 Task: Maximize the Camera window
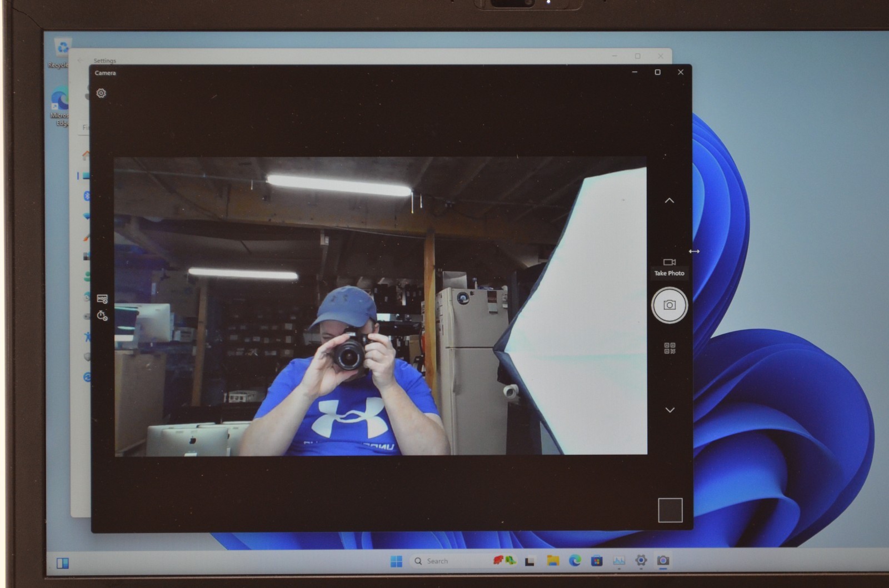click(657, 72)
